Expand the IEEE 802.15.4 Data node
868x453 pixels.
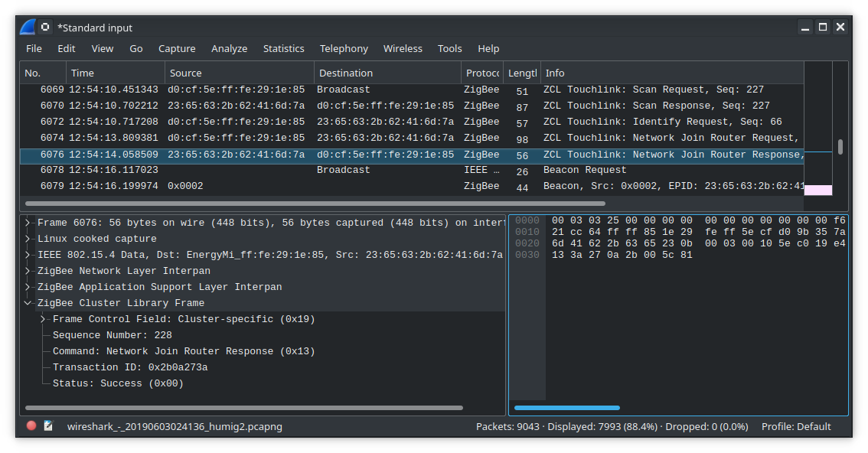pyautogui.click(x=27, y=255)
